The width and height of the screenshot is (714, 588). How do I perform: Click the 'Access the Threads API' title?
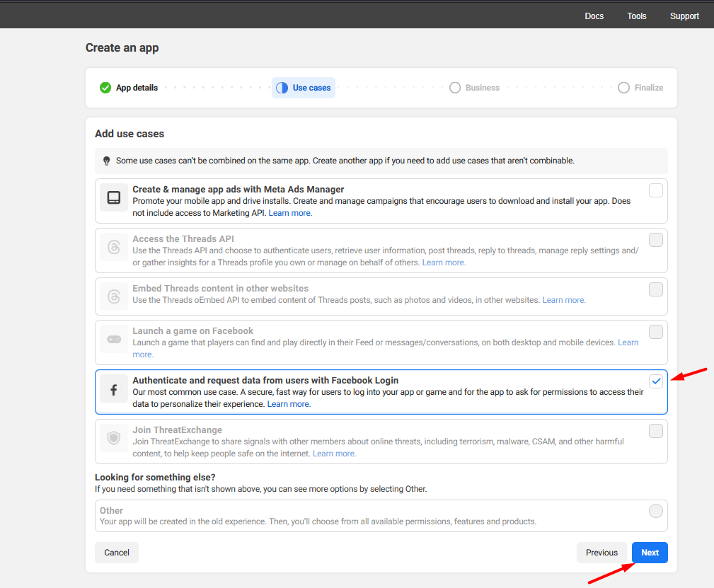[183, 238]
